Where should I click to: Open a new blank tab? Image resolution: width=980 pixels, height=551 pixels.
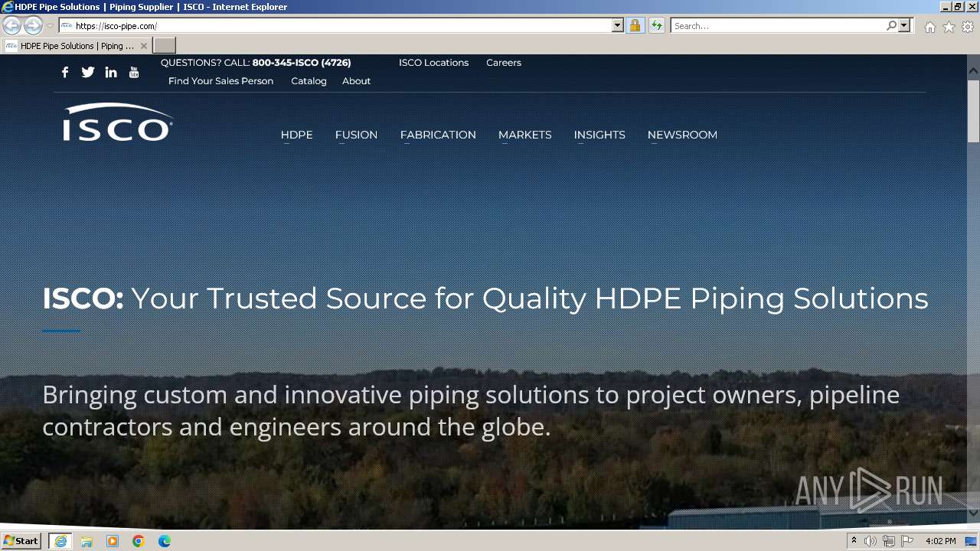pyautogui.click(x=165, y=46)
